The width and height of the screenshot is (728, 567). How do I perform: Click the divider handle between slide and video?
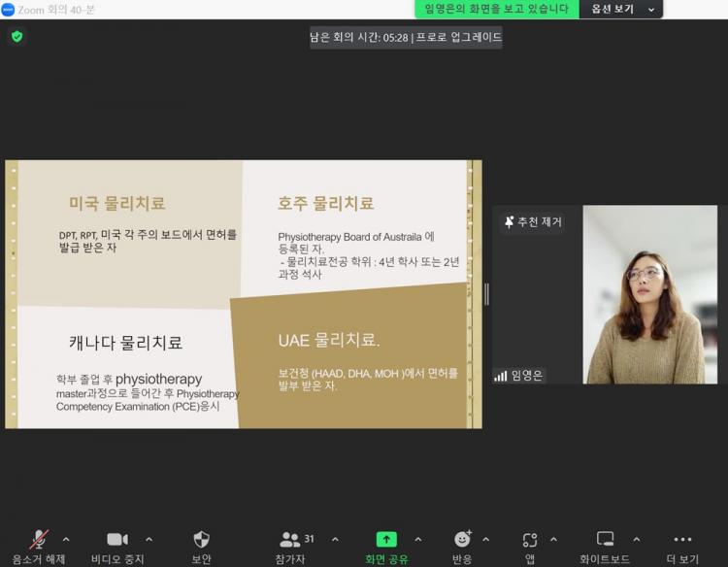(x=486, y=294)
